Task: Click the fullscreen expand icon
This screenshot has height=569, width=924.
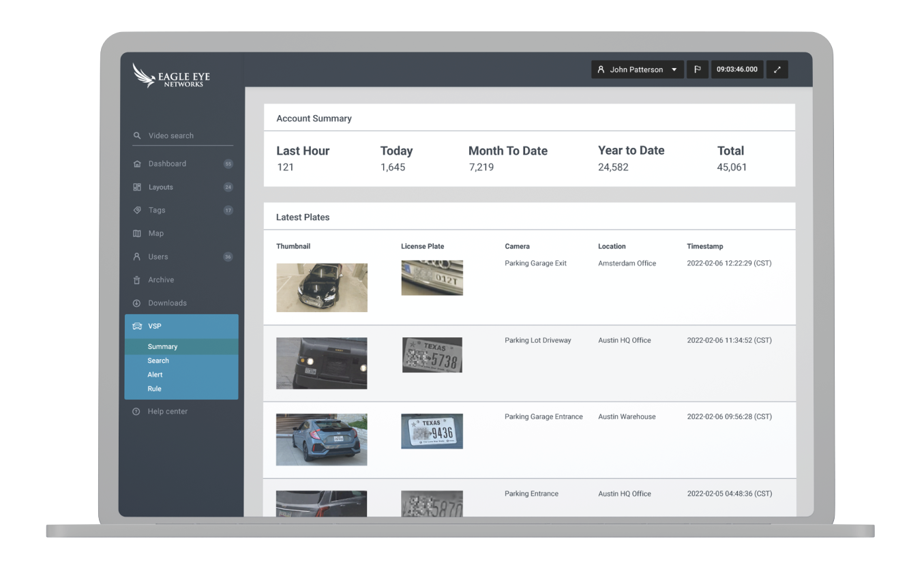Action: tap(777, 69)
